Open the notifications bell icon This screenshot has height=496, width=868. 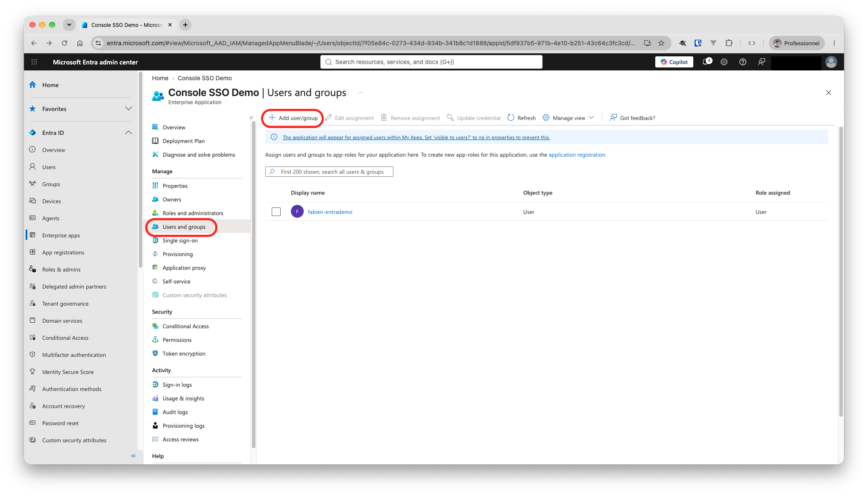[x=707, y=62]
